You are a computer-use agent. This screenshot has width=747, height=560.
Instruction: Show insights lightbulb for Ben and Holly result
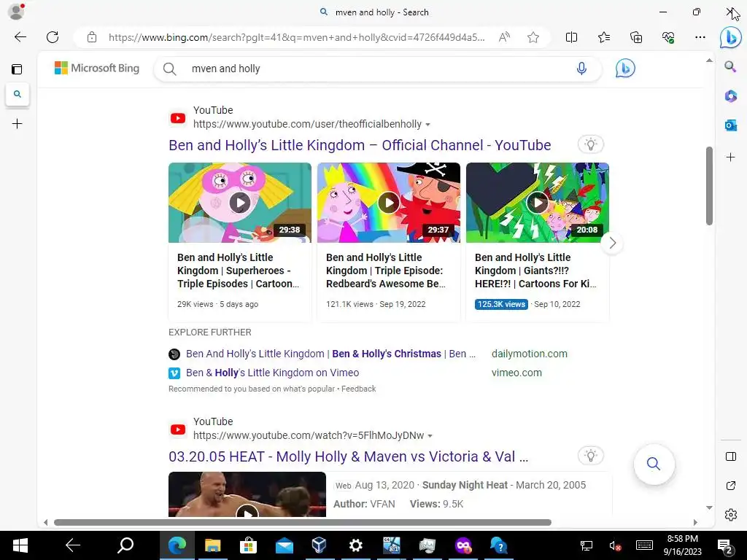pyautogui.click(x=591, y=144)
